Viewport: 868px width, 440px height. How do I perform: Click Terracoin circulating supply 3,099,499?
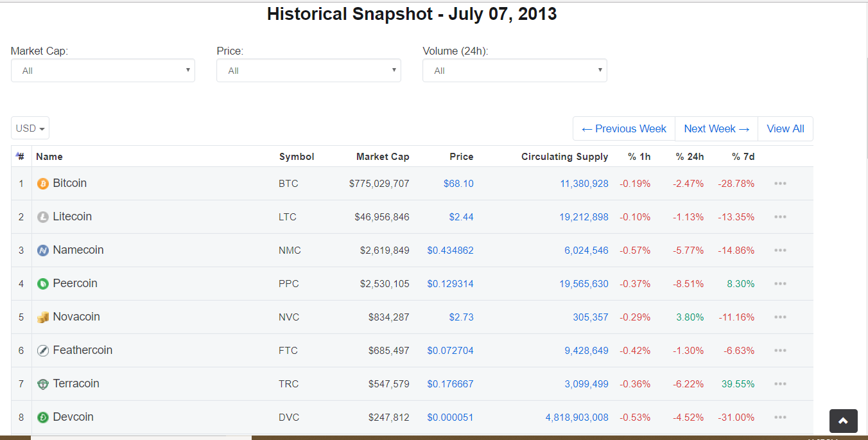[x=587, y=384]
